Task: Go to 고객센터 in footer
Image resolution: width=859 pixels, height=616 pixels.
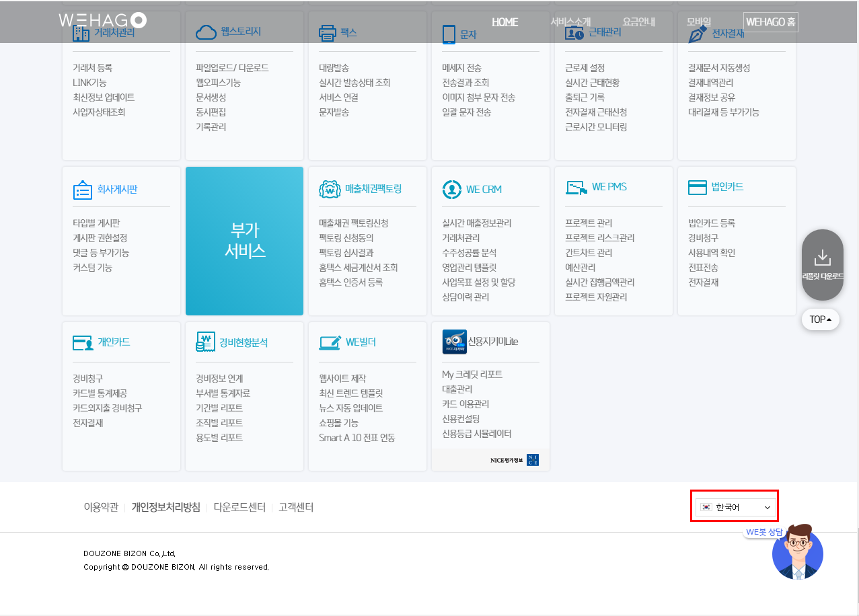Action: tap(296, 507)
